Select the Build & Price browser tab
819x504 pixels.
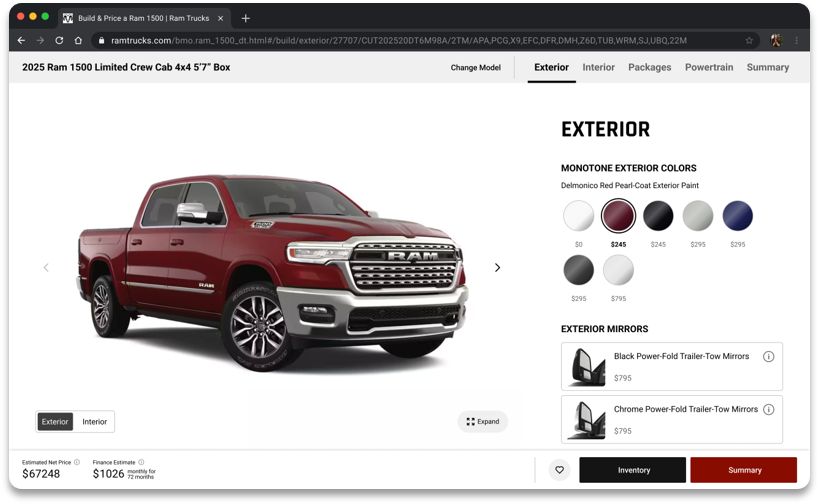[144, 18]
